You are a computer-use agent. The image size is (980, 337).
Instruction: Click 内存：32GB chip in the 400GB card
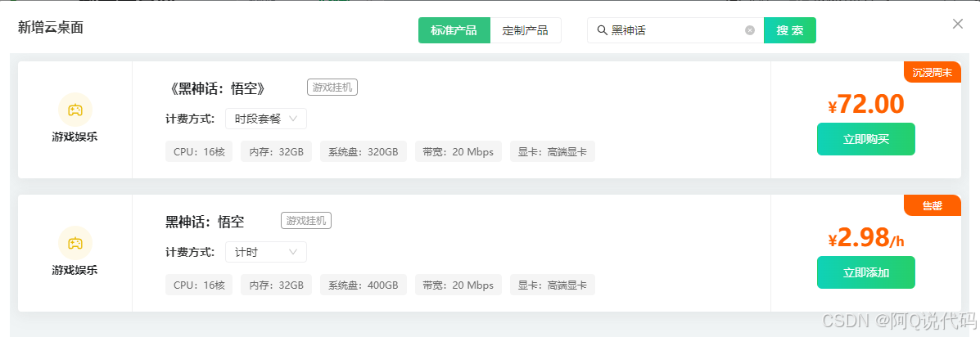click(x=276, y=285)
